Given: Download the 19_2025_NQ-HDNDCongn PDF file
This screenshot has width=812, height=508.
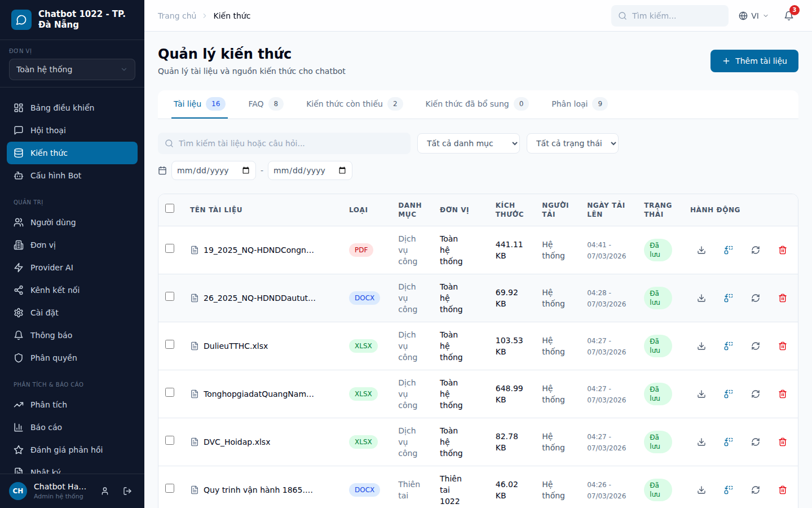Looking at the screenshot, I should (701, 250).
